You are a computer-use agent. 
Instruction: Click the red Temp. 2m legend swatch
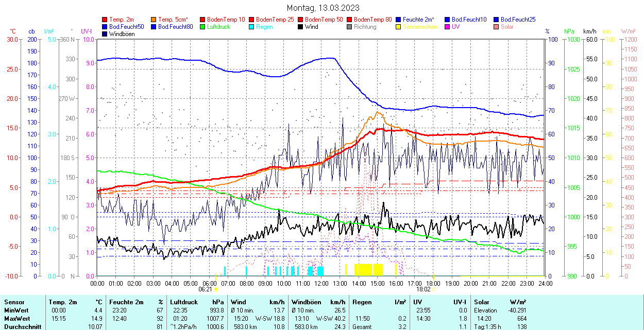coord(105,20)
